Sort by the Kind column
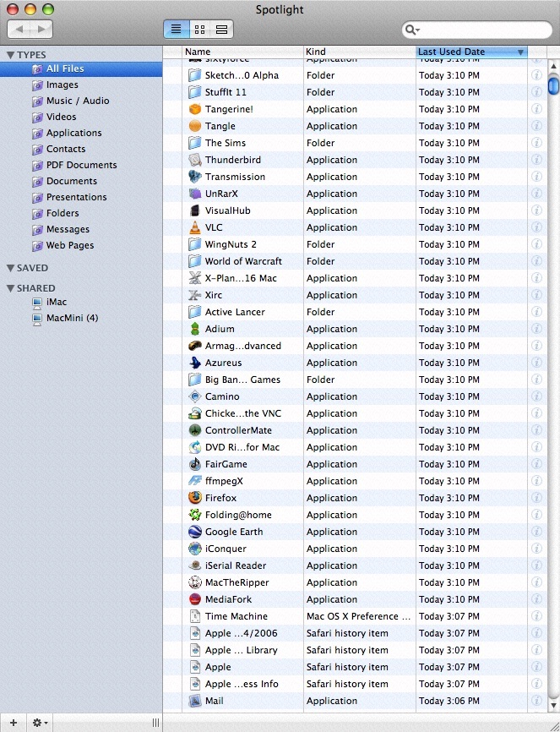This screenshot has width=560, height=732. [359, 52]
